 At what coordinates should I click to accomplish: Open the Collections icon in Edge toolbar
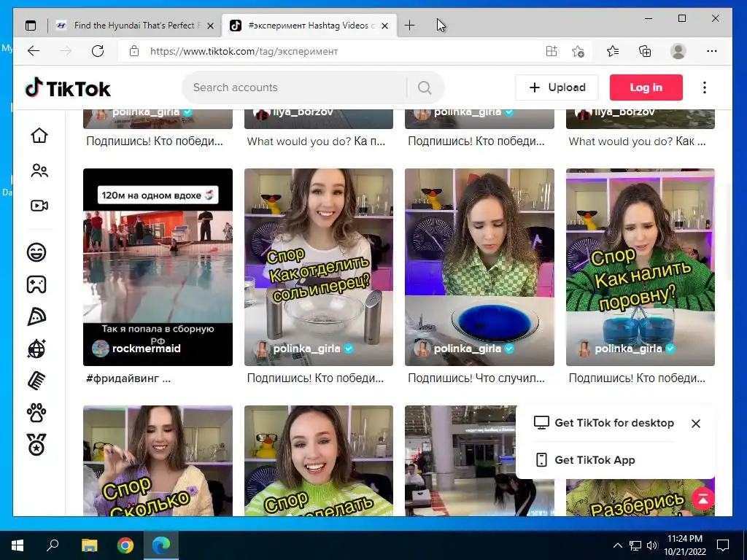point(645,51)
